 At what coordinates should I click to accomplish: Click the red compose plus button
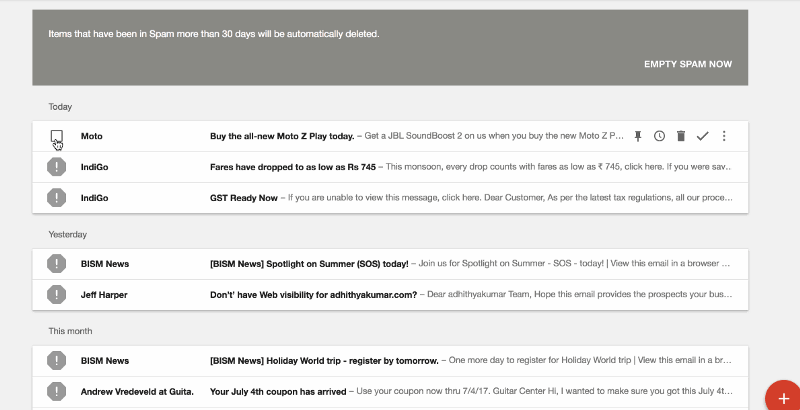(x=783, y=397)
